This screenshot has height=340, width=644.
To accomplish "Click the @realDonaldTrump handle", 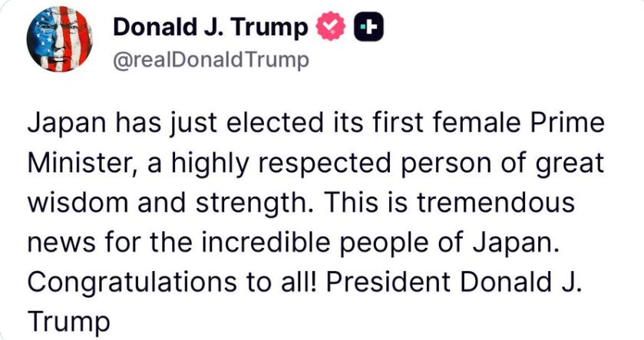I will (210, 60).
